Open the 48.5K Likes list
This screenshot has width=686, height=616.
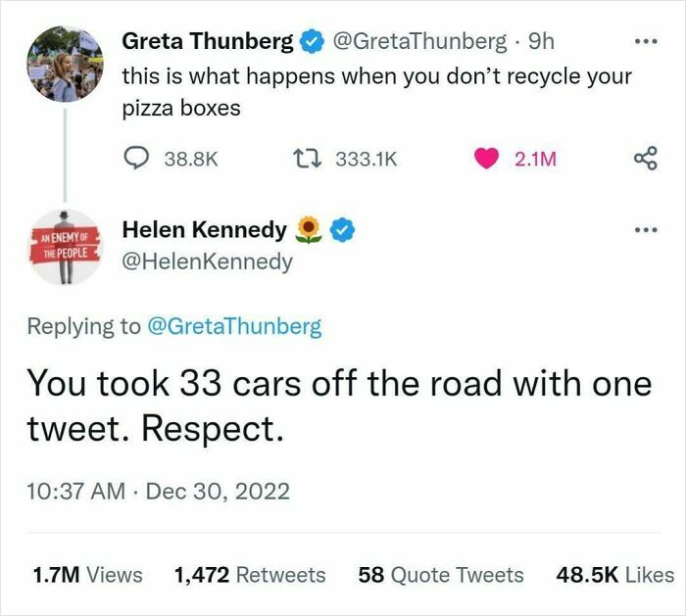pos(614,576)
